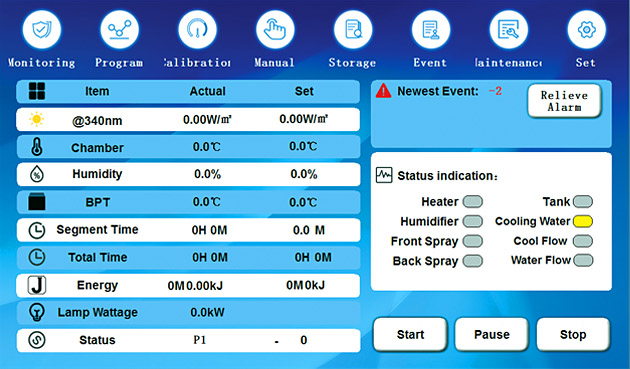Click the Lamp Wattage value 0.0kW
630x369 pixels.
207,312
